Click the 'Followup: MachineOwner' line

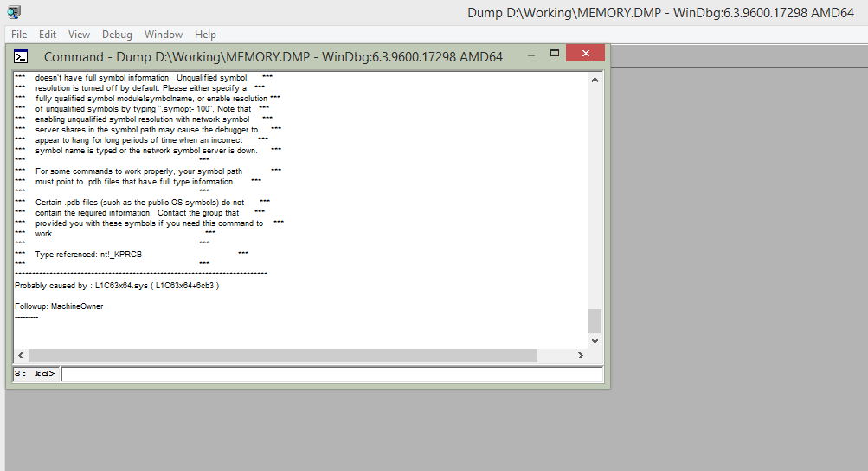[59, 306]
